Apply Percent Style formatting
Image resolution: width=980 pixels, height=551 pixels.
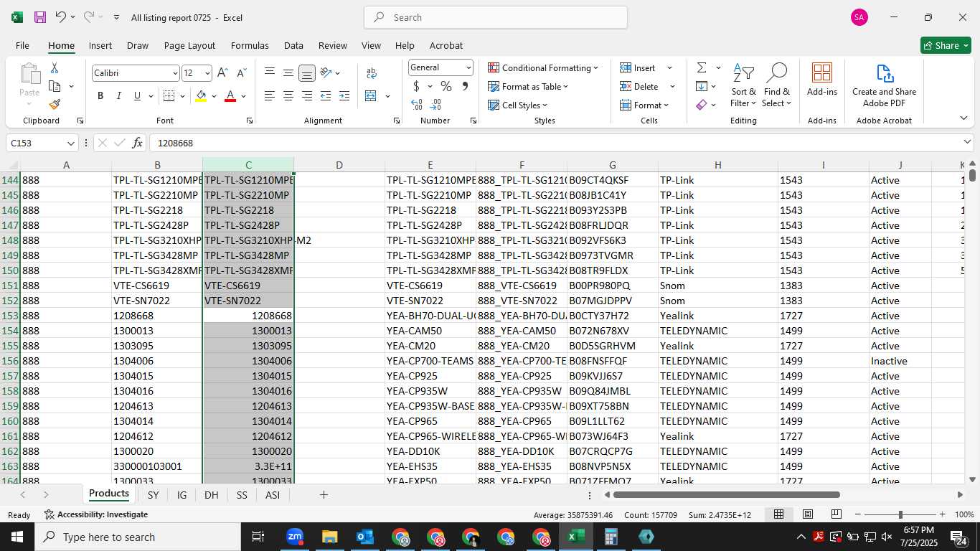pyautogui.click(x=446, y=87)
